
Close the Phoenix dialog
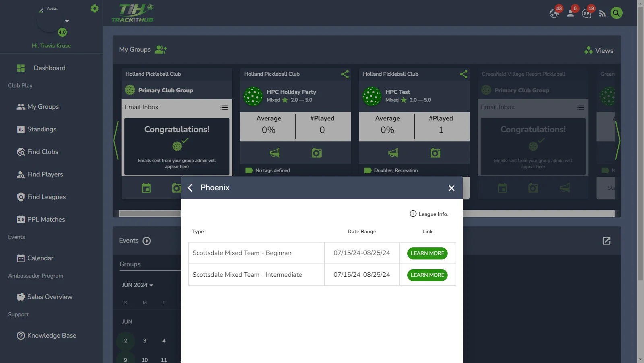452,188
